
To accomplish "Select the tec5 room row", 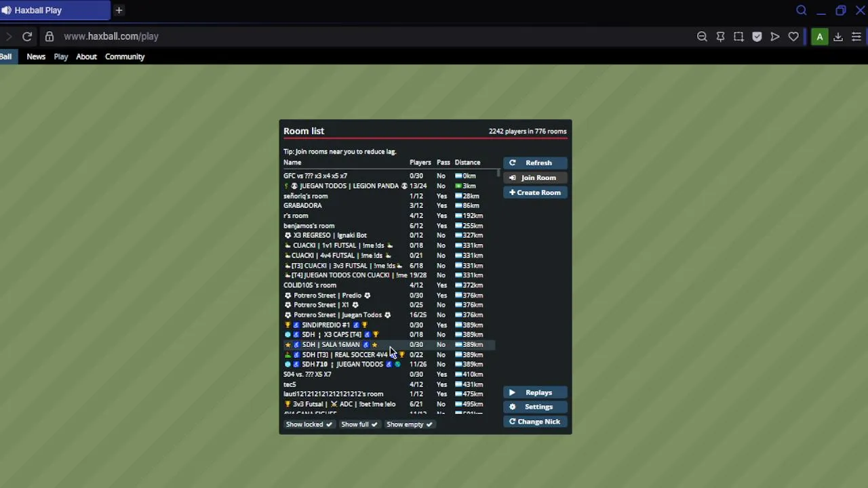I will tap(389, 384).
